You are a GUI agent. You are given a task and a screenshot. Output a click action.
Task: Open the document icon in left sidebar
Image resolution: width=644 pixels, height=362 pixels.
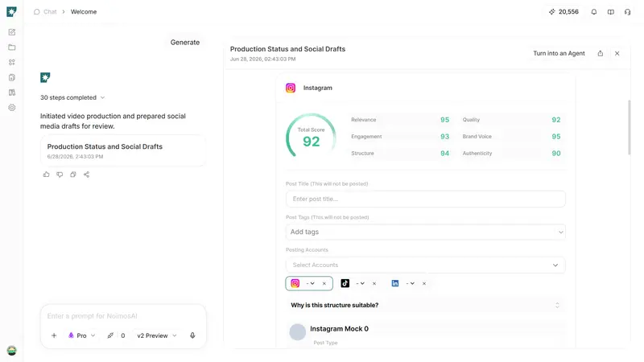(x=12, y=77)
